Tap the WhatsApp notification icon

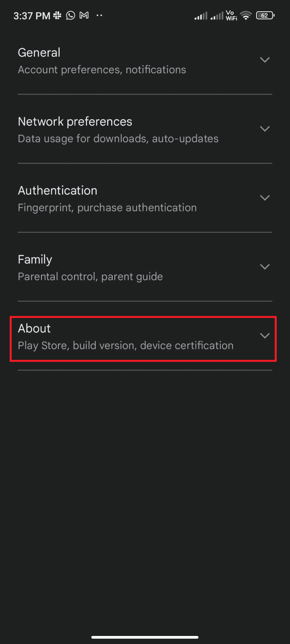point(70,15)
